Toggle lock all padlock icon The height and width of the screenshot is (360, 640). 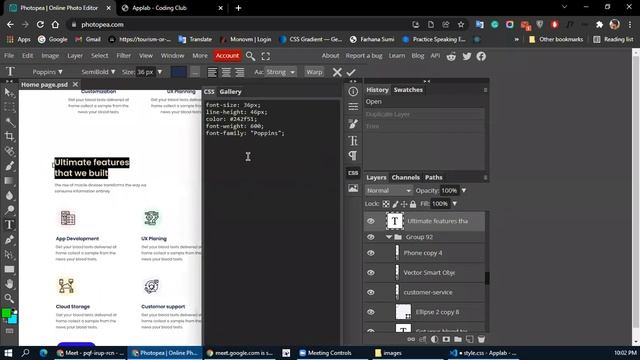point(413,204)
